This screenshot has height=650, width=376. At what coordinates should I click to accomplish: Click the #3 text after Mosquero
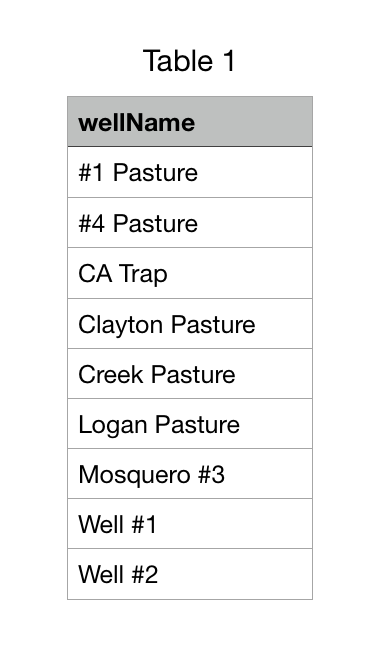[x=211, y=474]
